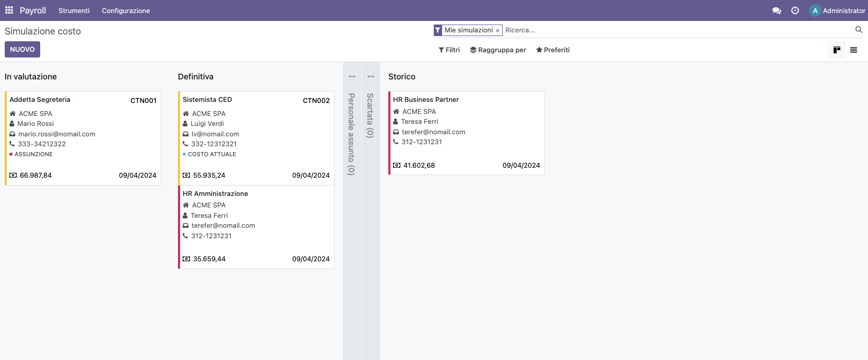Screen dimensions: 868x360
Task: Open the Sistemista CED card
Action: (256, 138)
